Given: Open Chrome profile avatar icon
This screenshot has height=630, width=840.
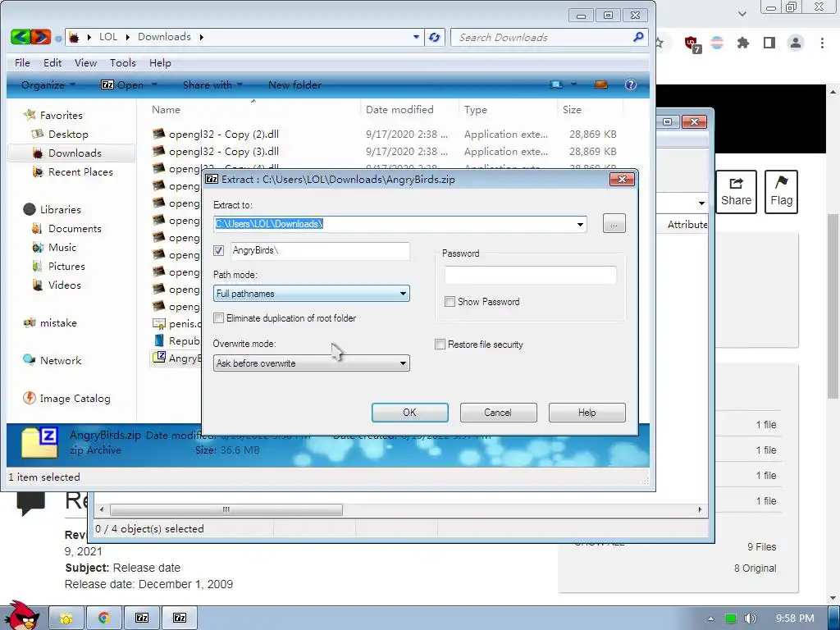Looking at the screenshot, I should (796, 43).
